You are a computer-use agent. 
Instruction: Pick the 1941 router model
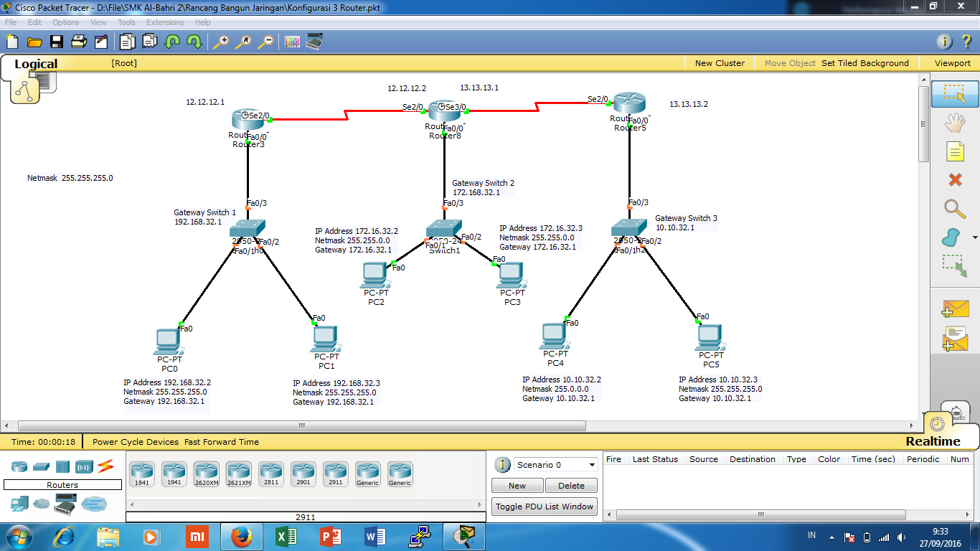pyautogui.click(x=174, y=474)
